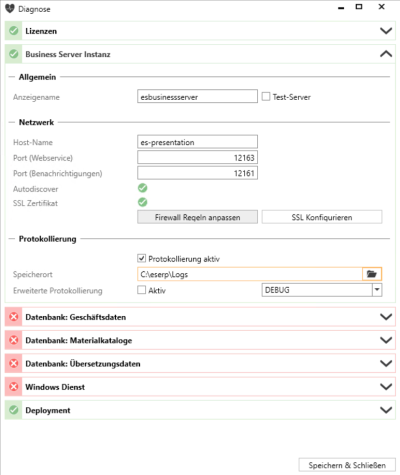Click the Diagnose heart icon in title bar
Viewport: 400px width, 475px height.
10,9
